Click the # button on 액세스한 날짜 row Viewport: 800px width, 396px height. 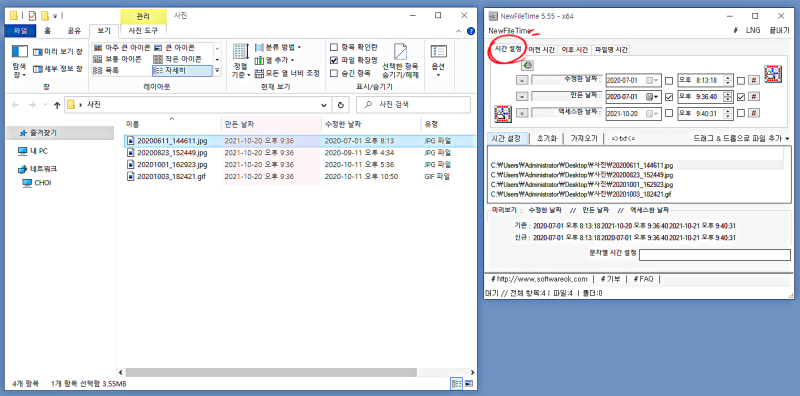[x=755, y=113]
